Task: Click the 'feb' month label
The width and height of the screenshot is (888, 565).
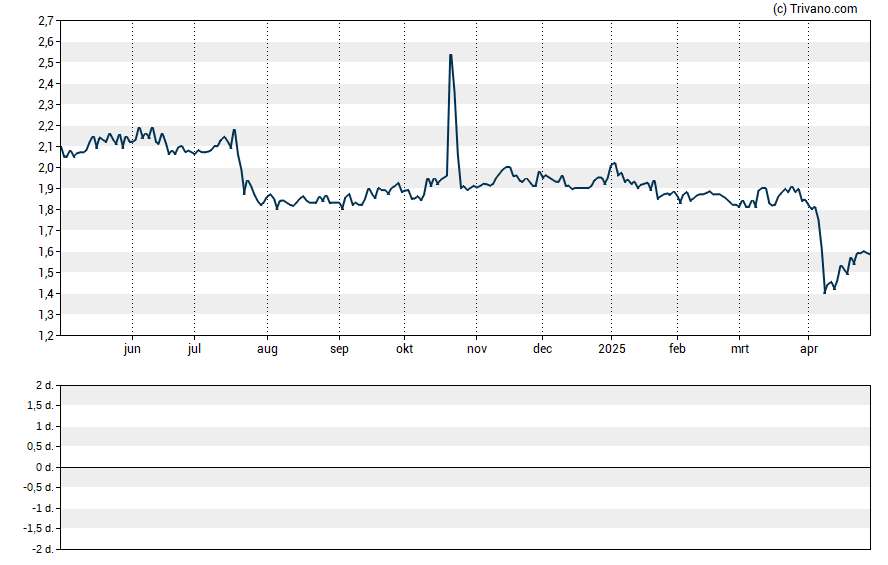Action: (x=677, y=349)
